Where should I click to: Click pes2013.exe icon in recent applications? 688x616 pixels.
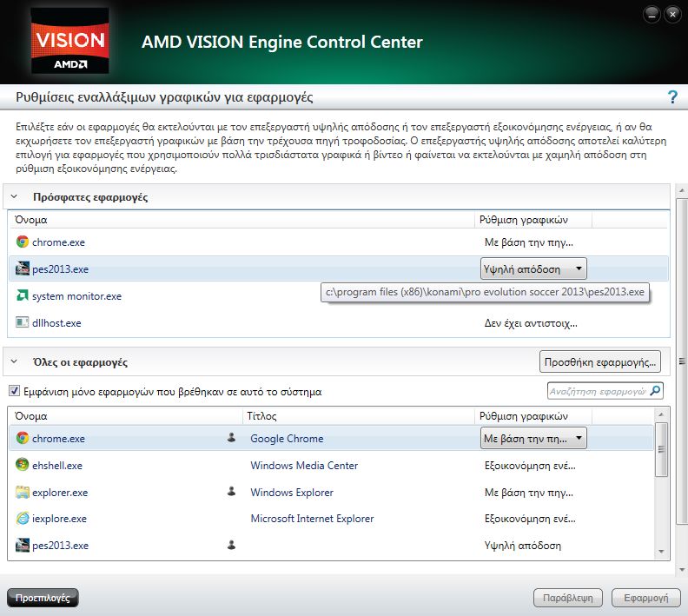23,268
